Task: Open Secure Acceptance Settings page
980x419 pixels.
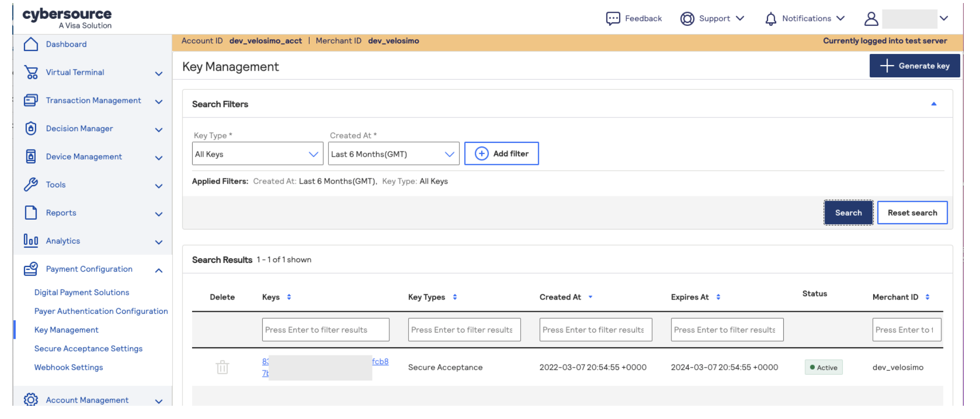Action: [88, 349]
